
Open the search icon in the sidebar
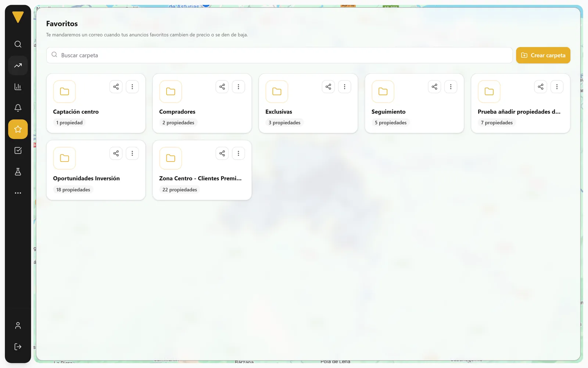pos(18,44)
